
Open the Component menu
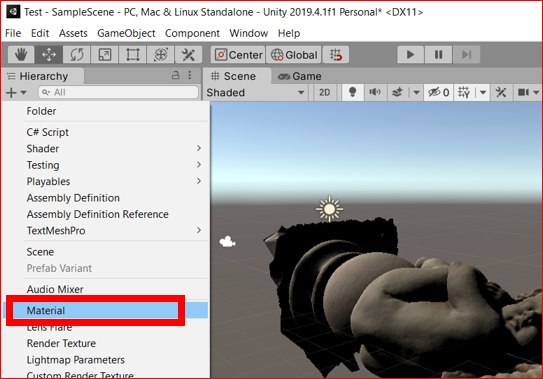pos(192,33)
